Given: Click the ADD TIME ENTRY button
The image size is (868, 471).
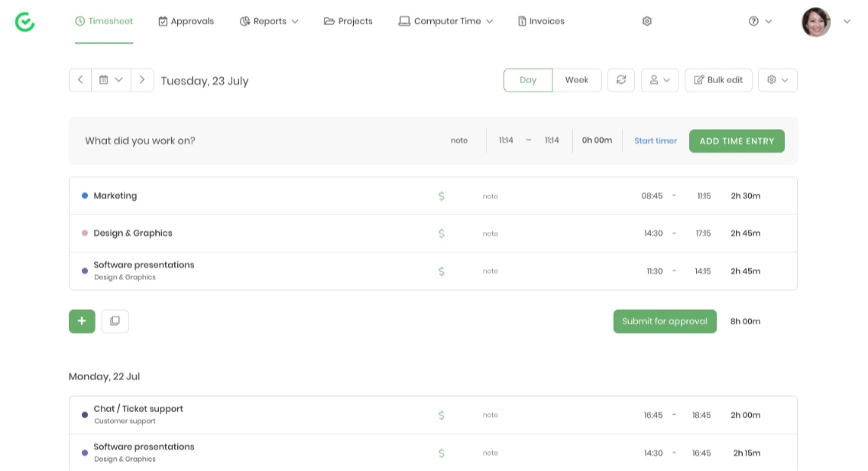Looking at the screenshot, I should tap(737, 141).
